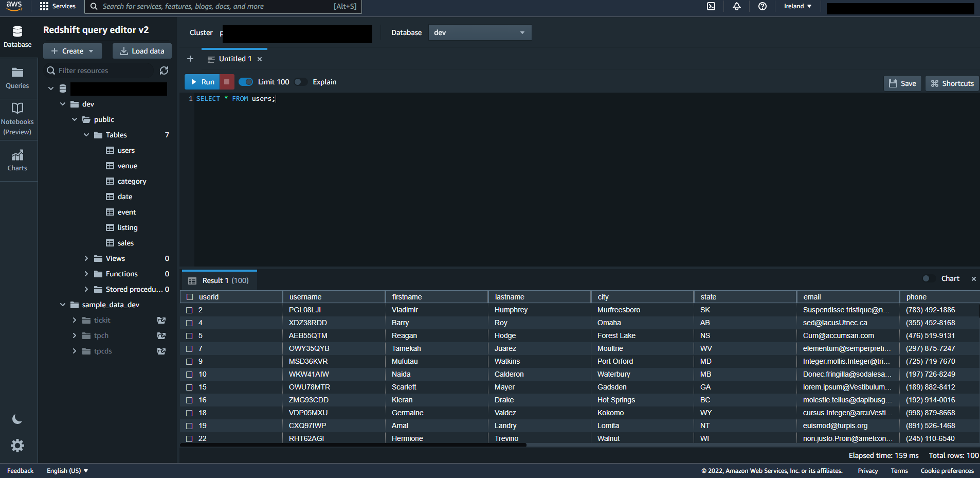Switch to the Untitled 1 tab
The width and height of the screenshot is (980, 478).
coord(235,59)
